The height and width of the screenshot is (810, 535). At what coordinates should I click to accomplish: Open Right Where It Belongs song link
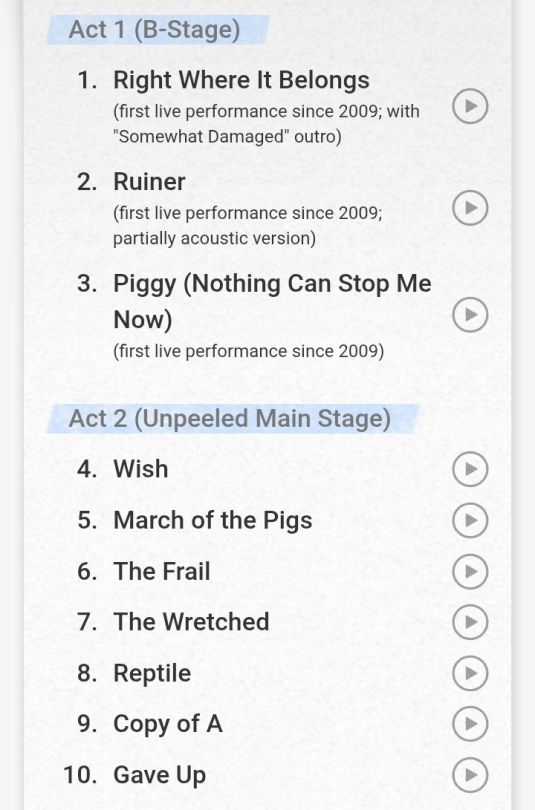[x=241, y=81]
